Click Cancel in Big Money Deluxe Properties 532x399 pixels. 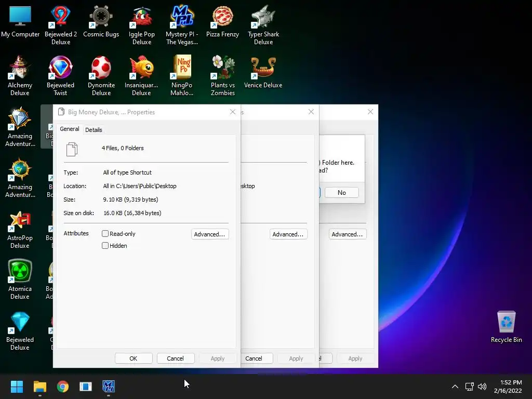[176, 358]
